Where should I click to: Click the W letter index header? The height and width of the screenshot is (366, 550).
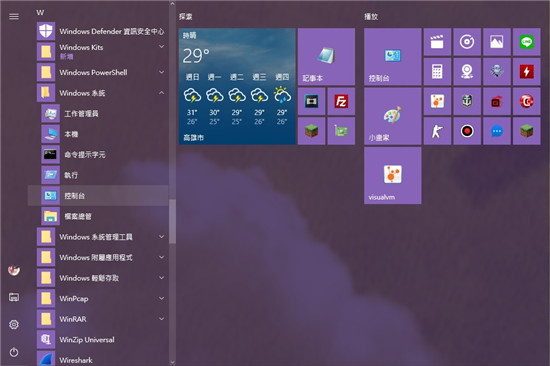pos(40,13)
